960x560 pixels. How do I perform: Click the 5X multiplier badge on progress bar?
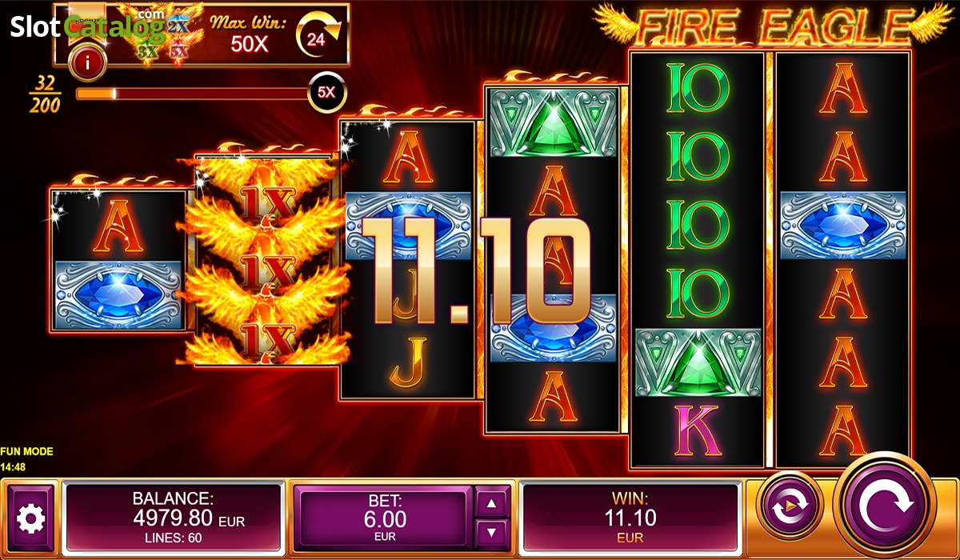coord(327,93)
